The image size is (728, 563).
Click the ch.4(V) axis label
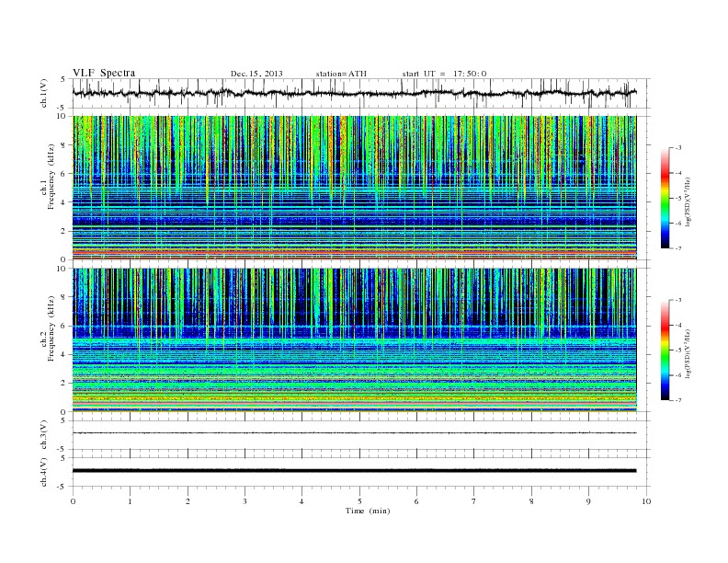44,472
